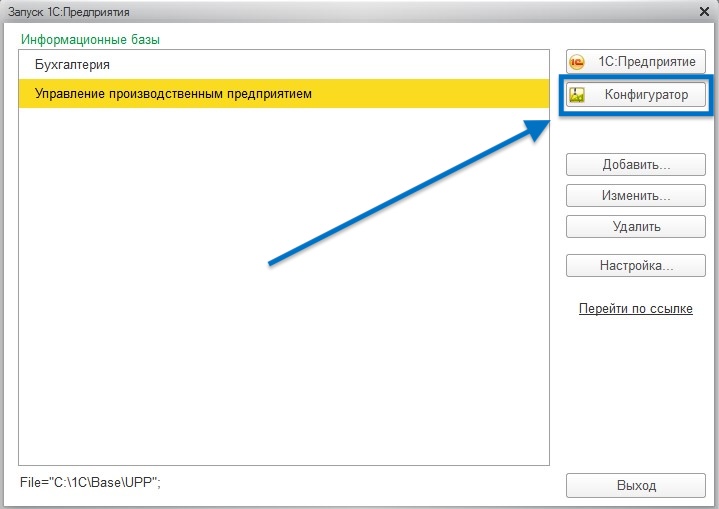Screen dimensions: 719x509
Task: Click the Информационные базы heading
Action: (90, 39)
